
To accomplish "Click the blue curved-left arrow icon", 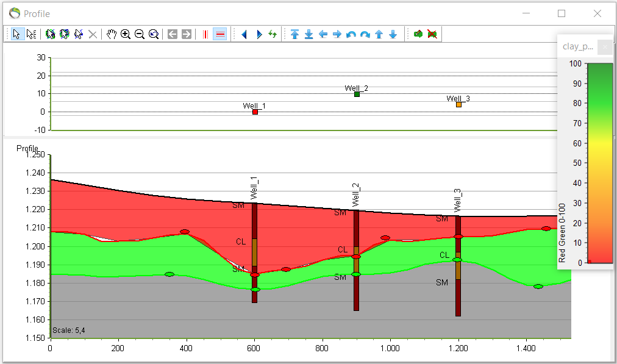I will [x=351, y=34].
